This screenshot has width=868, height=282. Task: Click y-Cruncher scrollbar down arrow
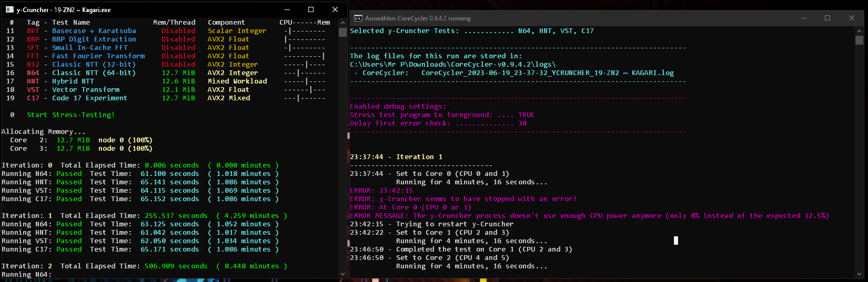[x=343, y=274]
